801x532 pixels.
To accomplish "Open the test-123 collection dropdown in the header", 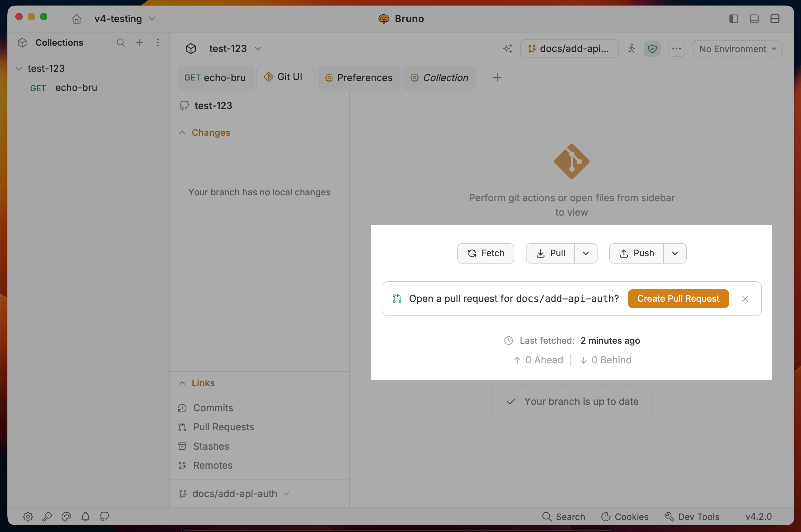I will tap(235, 49).
